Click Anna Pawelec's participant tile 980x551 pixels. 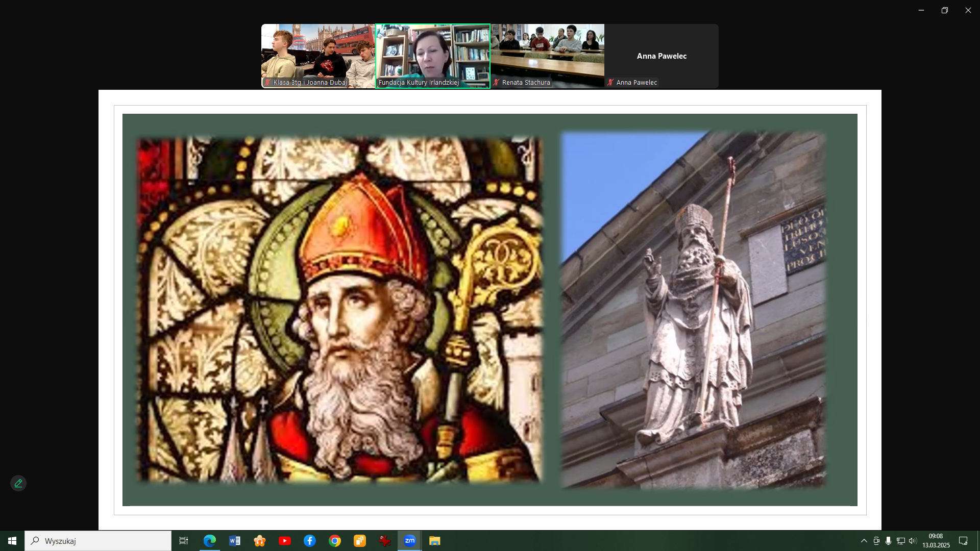point(661,56)
